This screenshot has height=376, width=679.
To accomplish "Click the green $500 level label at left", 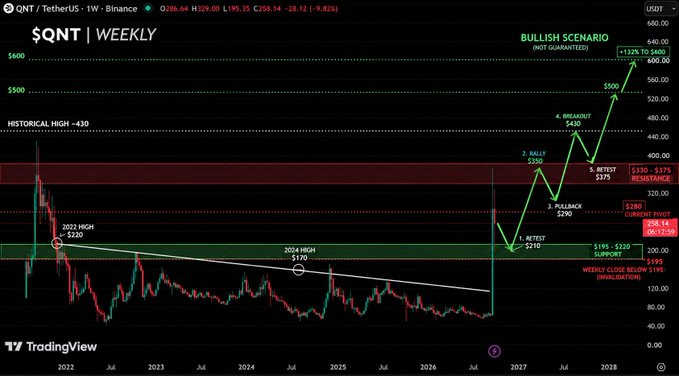I will coord(16,91).
